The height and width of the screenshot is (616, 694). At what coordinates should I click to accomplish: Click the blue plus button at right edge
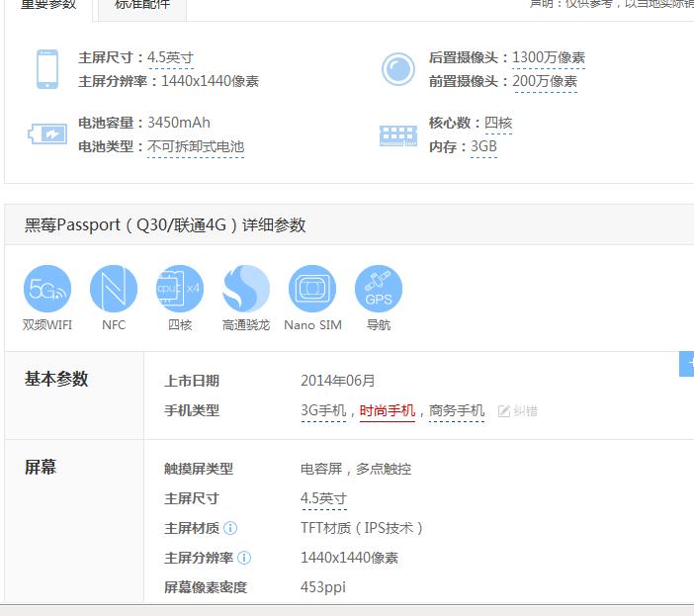pos(687,364)
